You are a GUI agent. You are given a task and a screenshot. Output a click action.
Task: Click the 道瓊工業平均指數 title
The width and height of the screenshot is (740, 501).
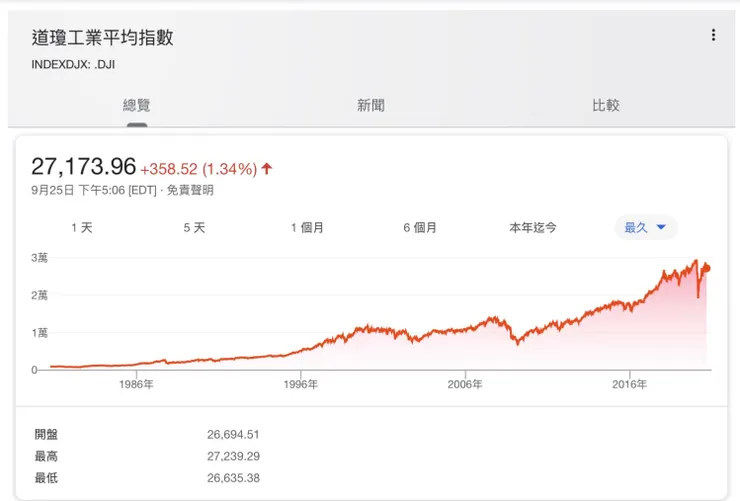(102, 38)
